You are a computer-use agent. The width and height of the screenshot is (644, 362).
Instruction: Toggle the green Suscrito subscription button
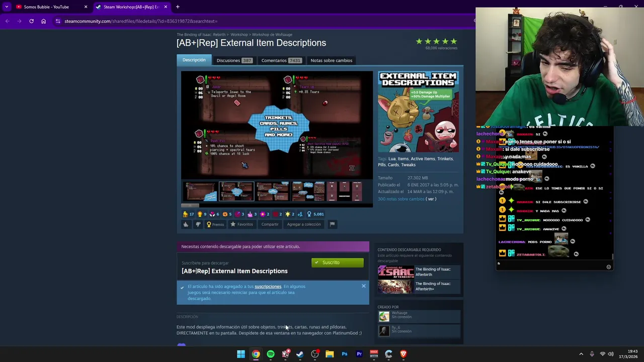[x=338, y=262]
